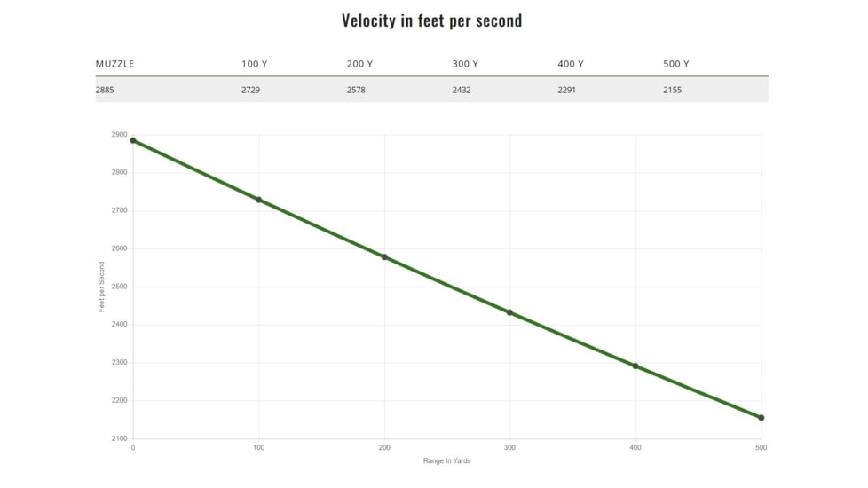Select the 2432 value in the table

click(x=462, y=90)
